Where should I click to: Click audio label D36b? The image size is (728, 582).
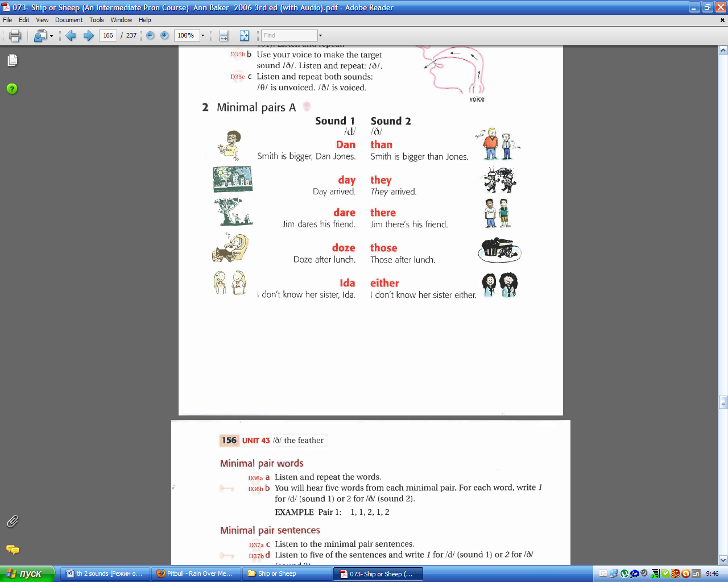[255, 489]
